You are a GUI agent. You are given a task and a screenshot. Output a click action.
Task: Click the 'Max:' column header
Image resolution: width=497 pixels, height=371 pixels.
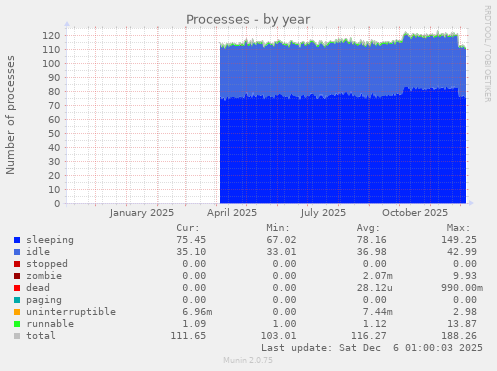tap(458, 228)
